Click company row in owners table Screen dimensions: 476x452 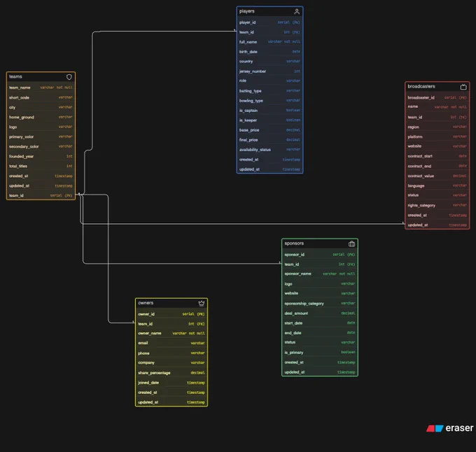pyautogui.click(x=171, y=362)
